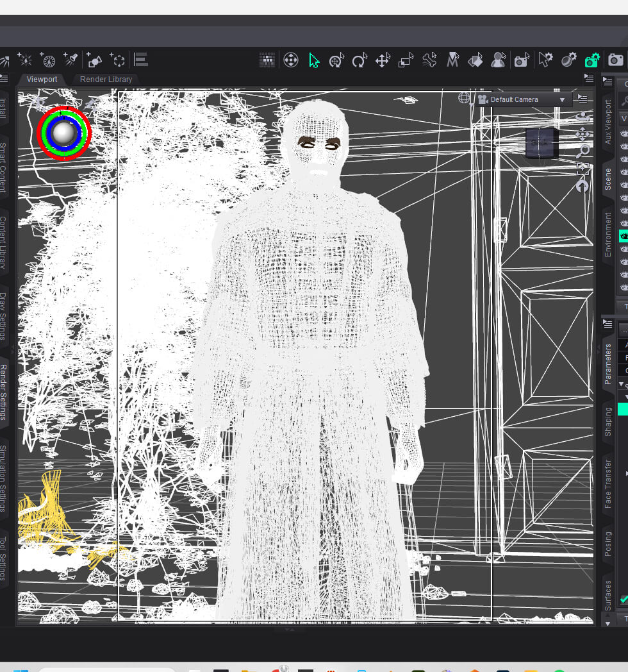Toggle the highlighted teal eye visibility icon
628x672 pixels.
(x=624, y=236)
